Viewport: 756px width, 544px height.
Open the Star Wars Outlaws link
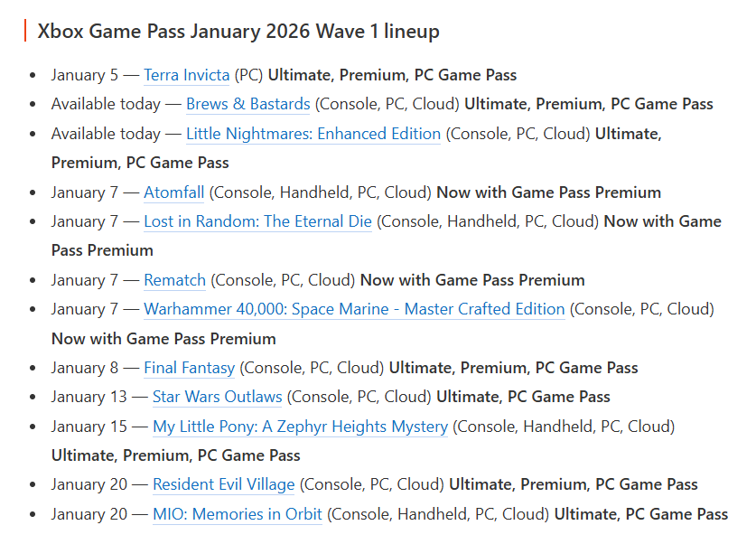click(217, 397)
